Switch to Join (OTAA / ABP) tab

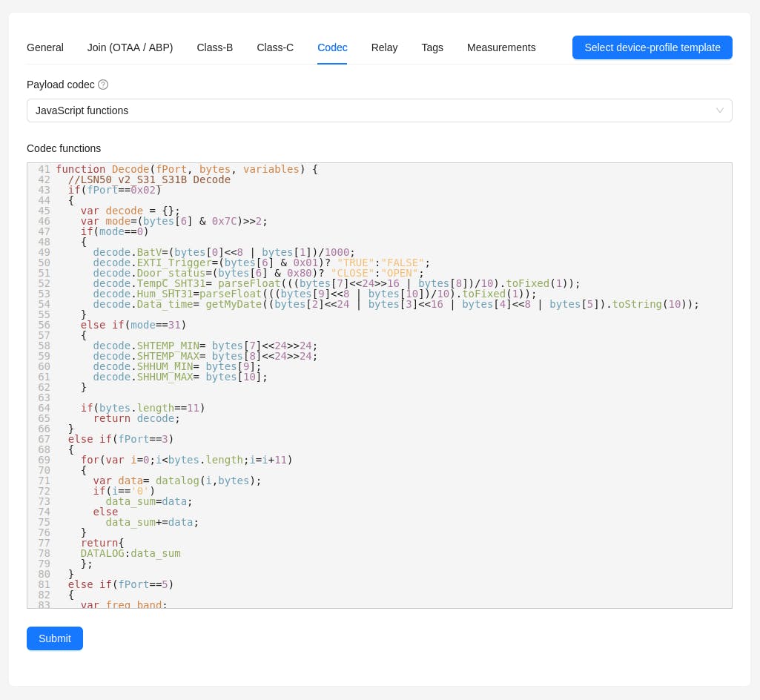(130, 47)
